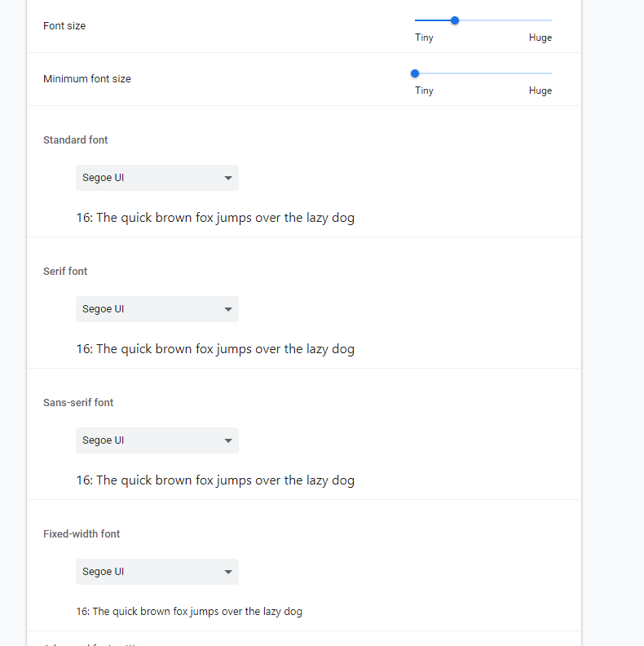This screenshot has height=646, width=644.
Task: Open the Standard font dropdown
Action: (157, 178)
